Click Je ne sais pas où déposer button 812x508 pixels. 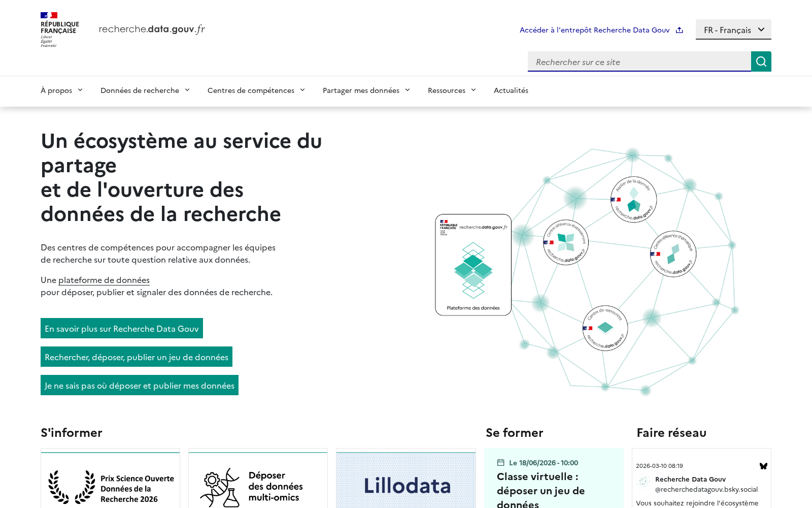[x=140, y=385]
